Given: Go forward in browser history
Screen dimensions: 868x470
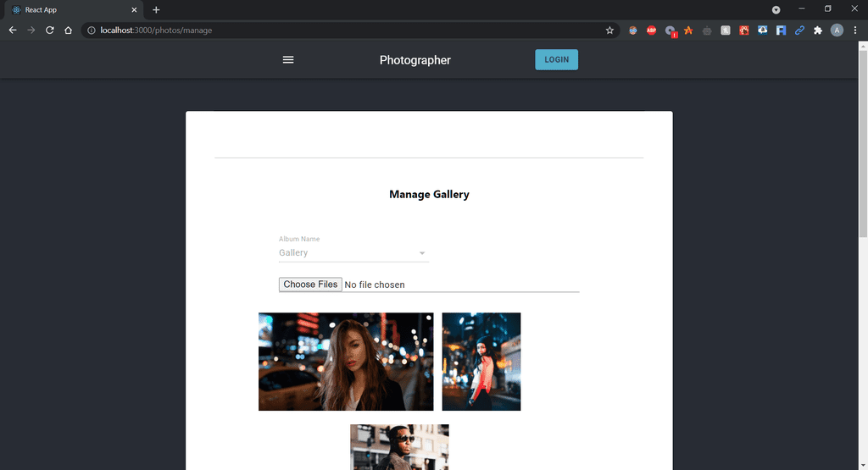Looking at the screenshot, I should (31, 30).
